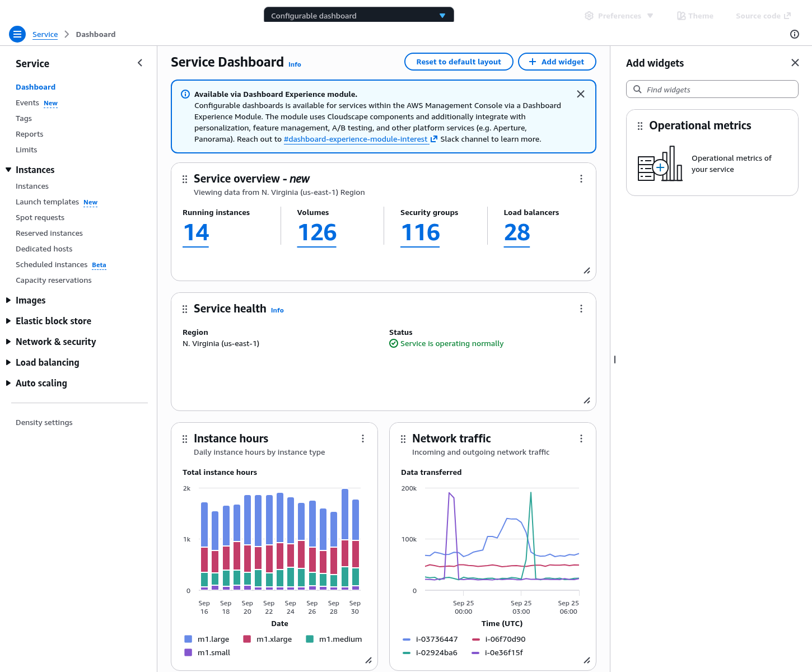This screenshot has width=812, height=672.
Task: Open the Preferences menu
Action: (619, 16)
